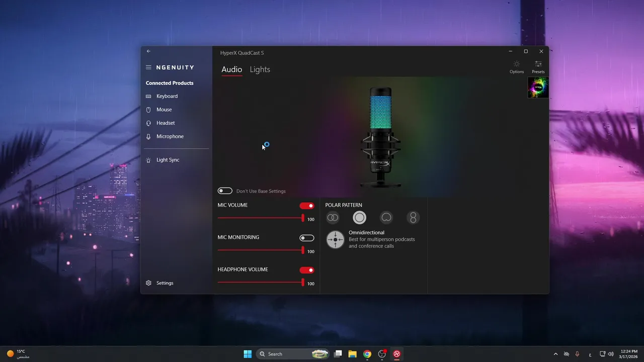The image size is (644, 362).
Task: Click the Omnidirectional pattern title text
Action: pos(366,233)
